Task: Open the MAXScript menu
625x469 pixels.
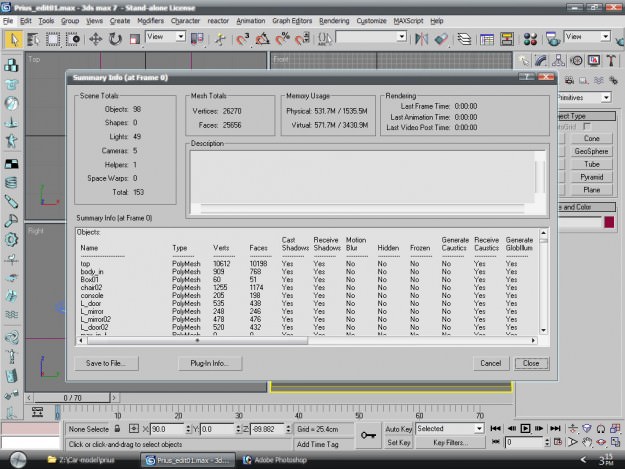Action: pos(408,21)
